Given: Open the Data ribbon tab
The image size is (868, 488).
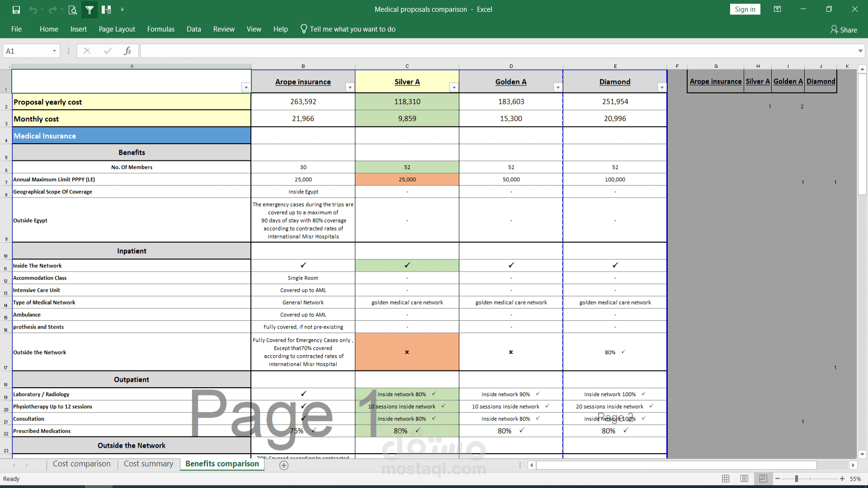Looking at the screenshot, I should [193, 29].
